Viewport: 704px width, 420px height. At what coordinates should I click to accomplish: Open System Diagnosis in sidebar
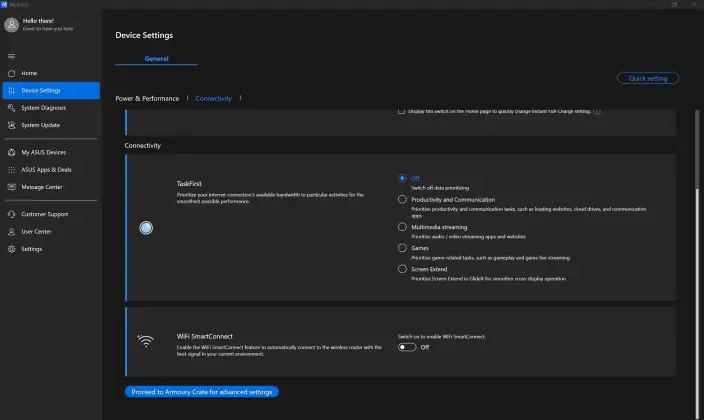(x=51, y=108)
